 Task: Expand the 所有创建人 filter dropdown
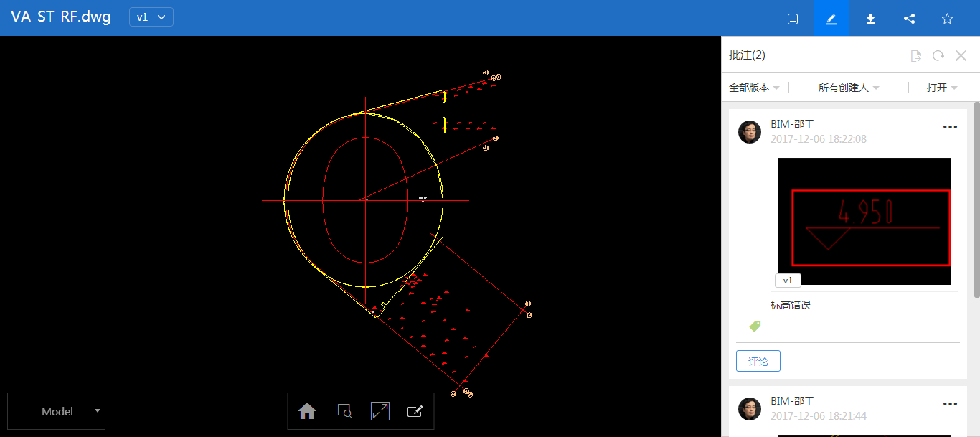849,88
